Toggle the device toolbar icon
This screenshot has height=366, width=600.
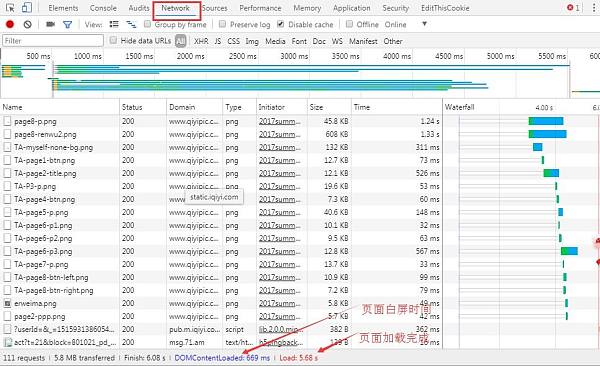(26, 8)
